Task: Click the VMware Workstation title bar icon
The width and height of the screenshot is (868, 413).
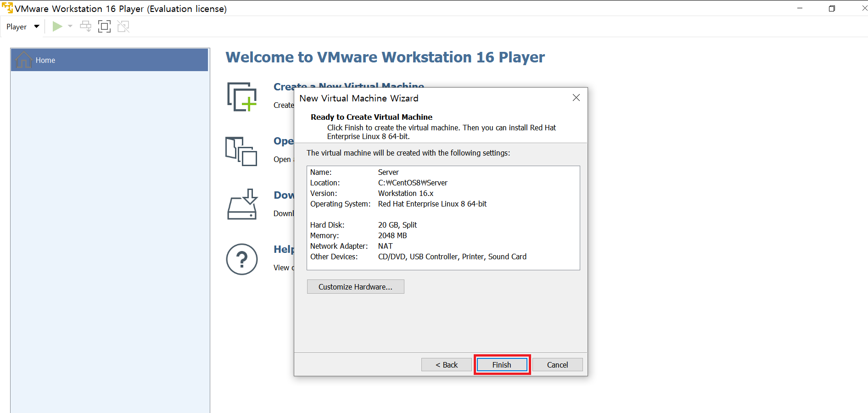Action: tap(7, 8)
